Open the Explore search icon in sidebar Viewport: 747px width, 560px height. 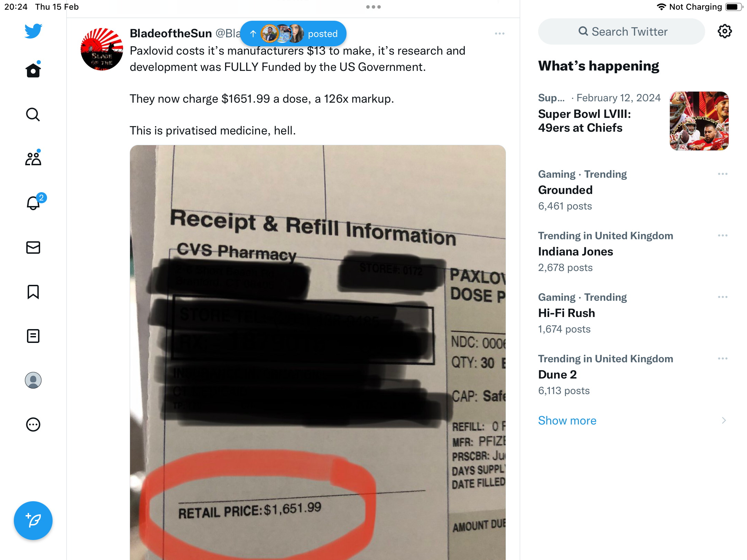point(33,114)
